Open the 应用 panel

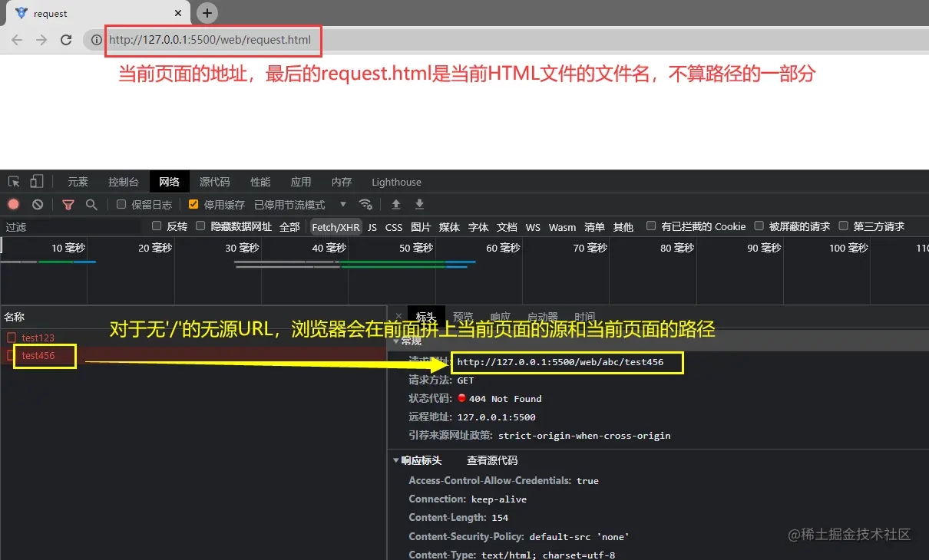(301, 182)
